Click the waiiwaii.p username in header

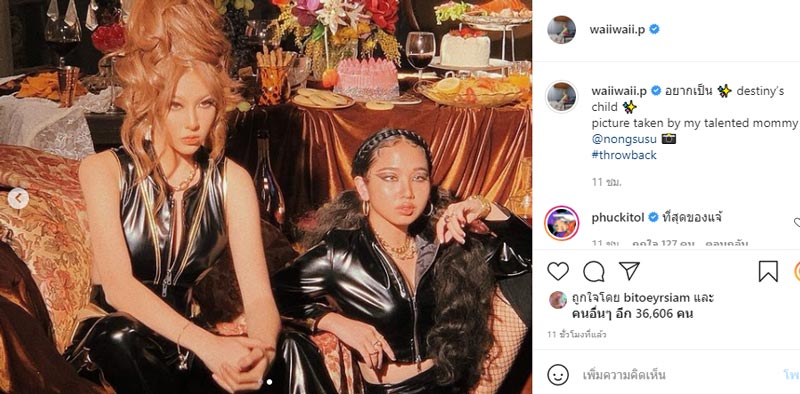coord(617,30)
